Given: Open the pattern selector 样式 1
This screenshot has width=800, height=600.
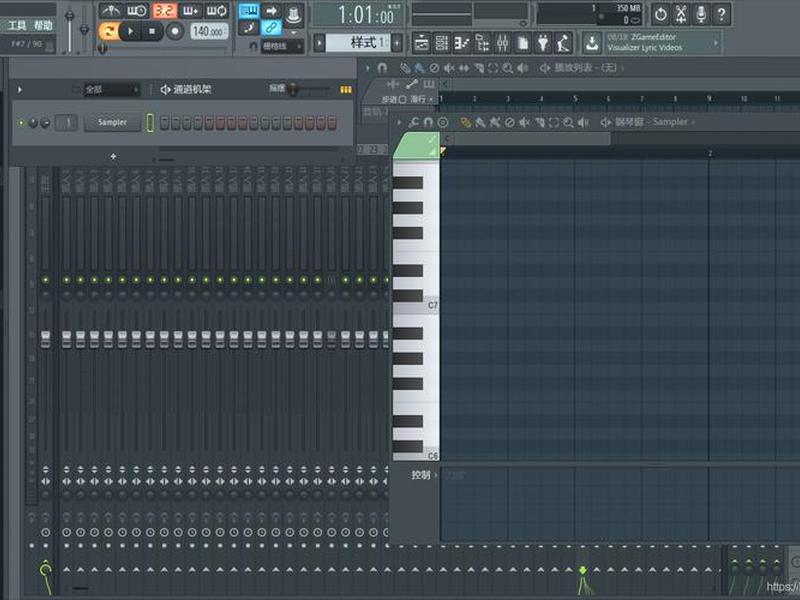Looking at the screenshot, I should [358, 43].
